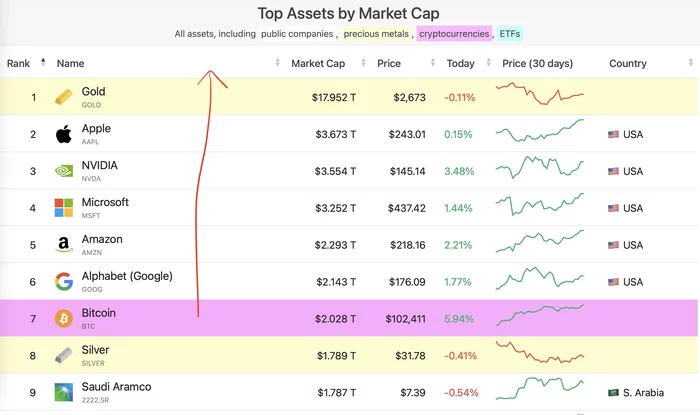The width and height of the screenshot is (700, 415).
Task: Click the Saudi Aramco logo icon
Action: [64, 392]
